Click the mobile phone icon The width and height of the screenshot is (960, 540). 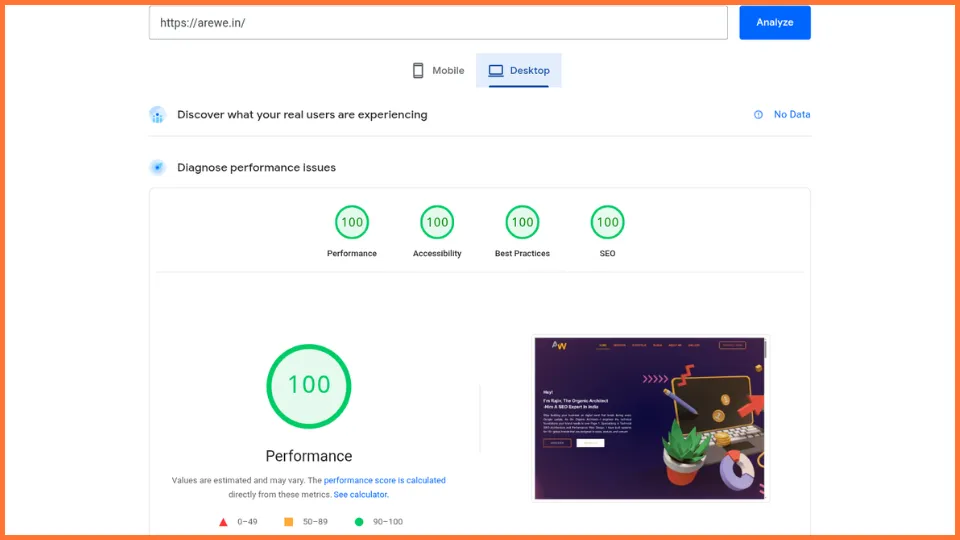coord(418,70)
